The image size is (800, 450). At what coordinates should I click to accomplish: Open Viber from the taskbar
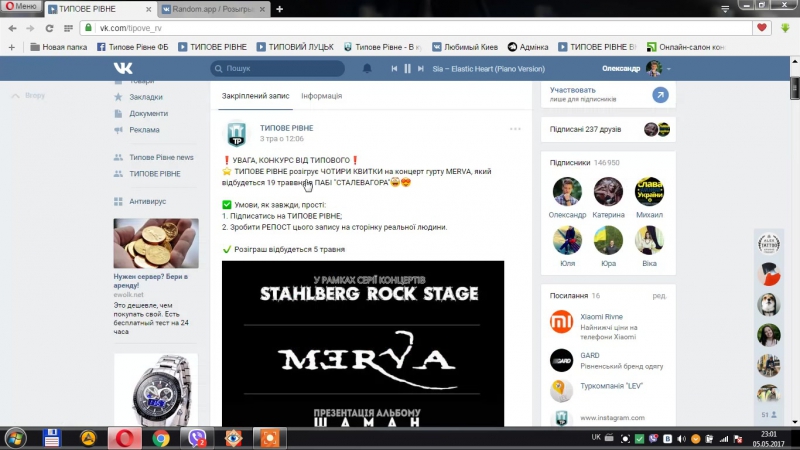pyautogui.click(x=197, y=438)
